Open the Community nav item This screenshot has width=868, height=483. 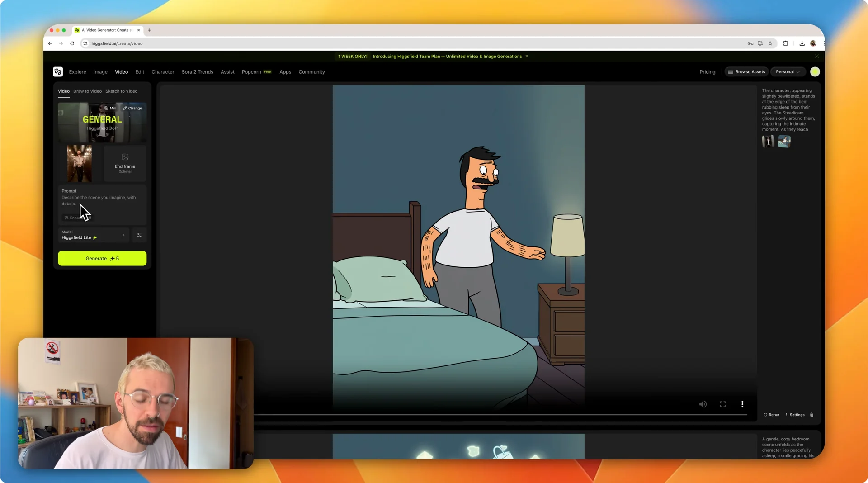(311, 72)
